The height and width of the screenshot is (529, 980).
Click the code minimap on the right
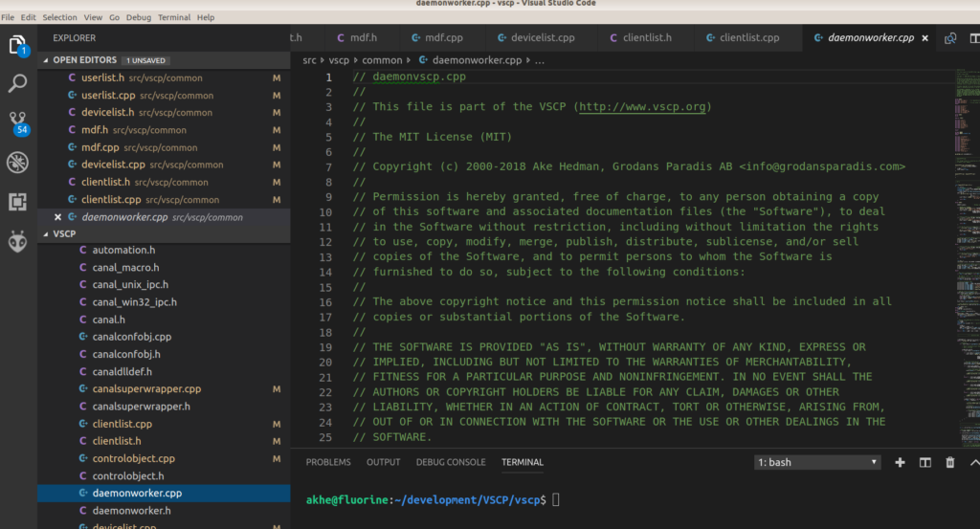pyautogui.click(x=968, y=256)
